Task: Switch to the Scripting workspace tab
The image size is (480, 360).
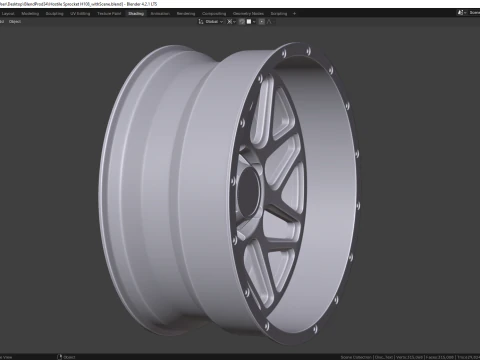Action: coord(279,14)
